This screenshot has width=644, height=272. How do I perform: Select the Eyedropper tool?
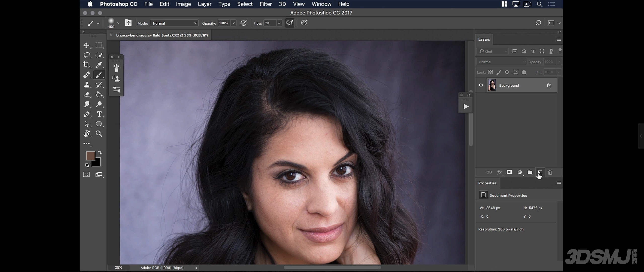click(x=99, y=65)
